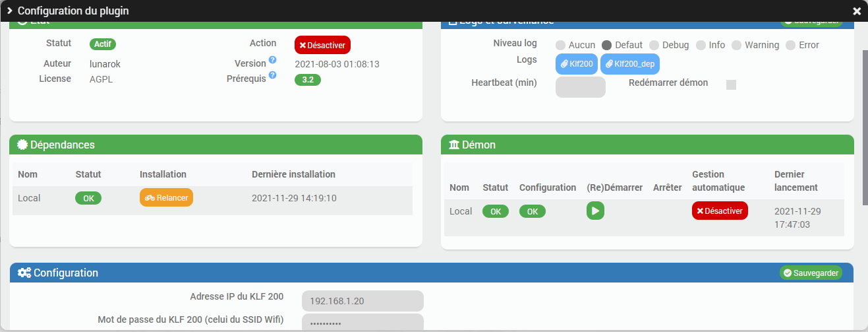Open the help icon next to Prérequis
The image size is (868, 332).
(272, 75)
